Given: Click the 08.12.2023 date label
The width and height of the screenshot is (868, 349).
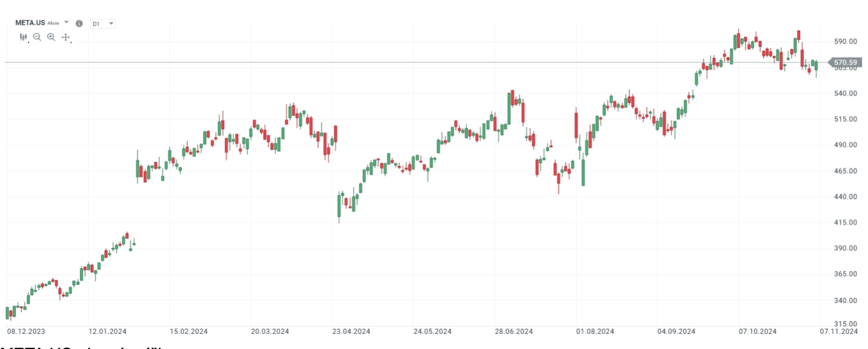Looking at the screenshot, I should 26,332.
